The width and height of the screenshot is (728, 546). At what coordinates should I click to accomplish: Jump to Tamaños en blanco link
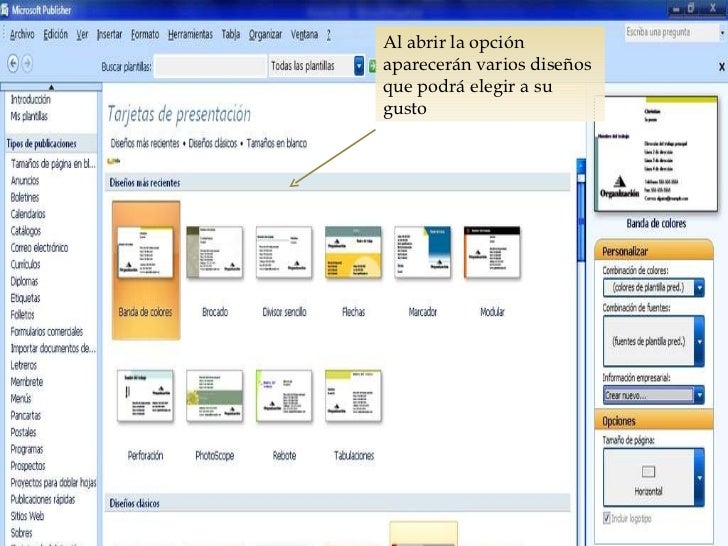coord(277,143)
